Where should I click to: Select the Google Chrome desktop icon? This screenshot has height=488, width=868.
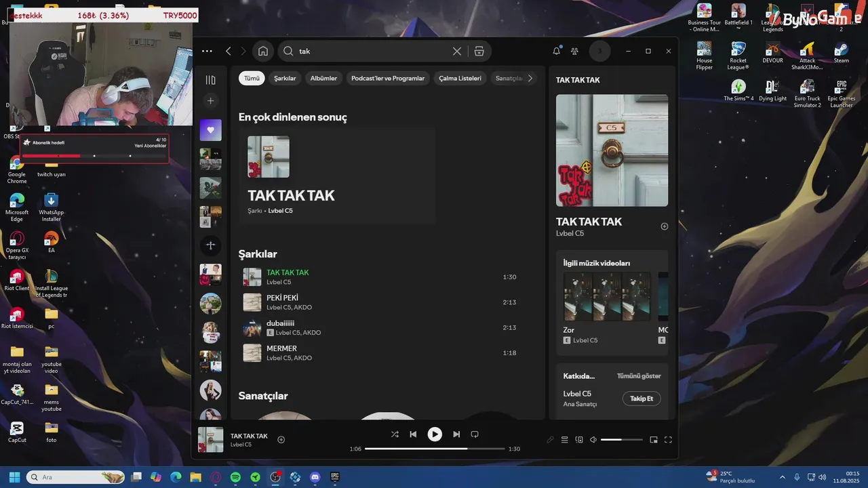tap(17, 170)
